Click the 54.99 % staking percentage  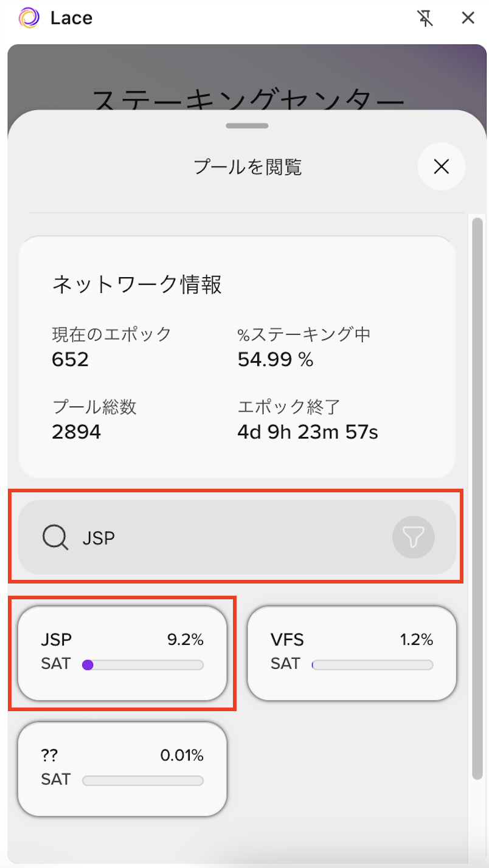(276, 360)
